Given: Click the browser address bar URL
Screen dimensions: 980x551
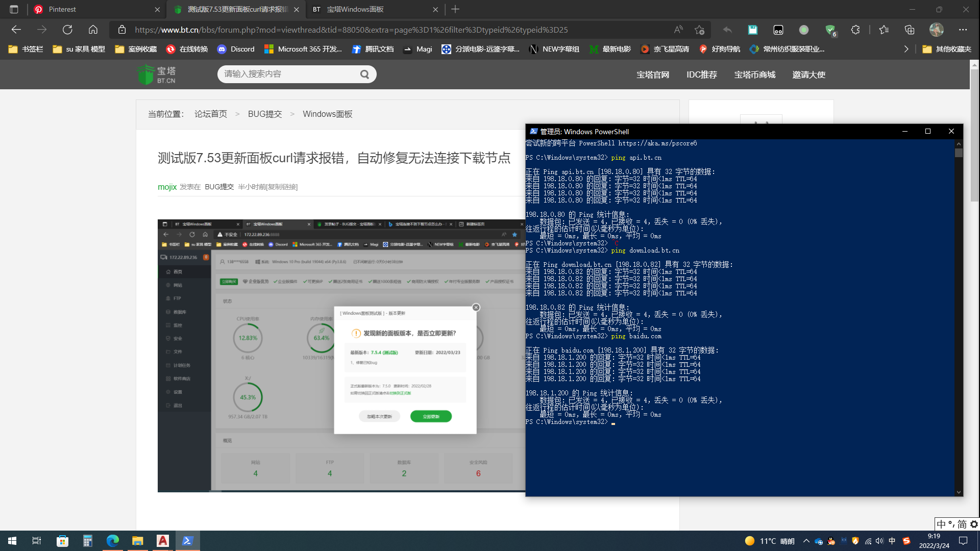Looking at the screenshot, I should [x=351, y=30].
